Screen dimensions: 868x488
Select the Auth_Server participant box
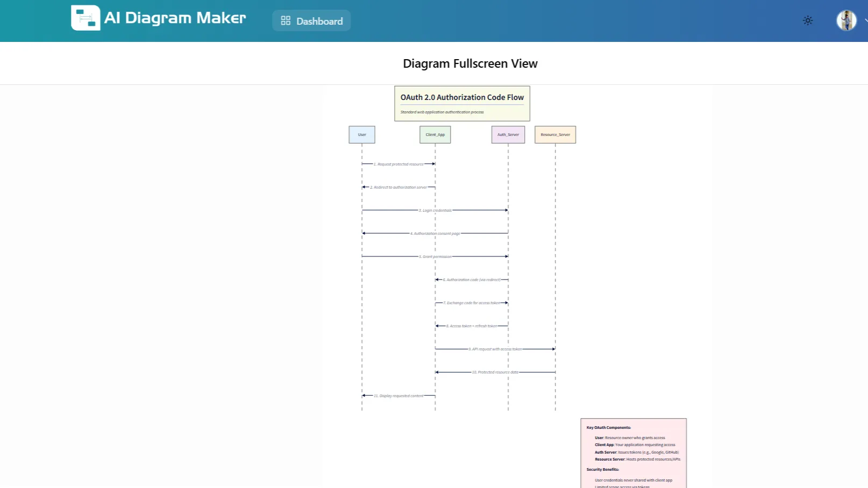click(507, 134)
